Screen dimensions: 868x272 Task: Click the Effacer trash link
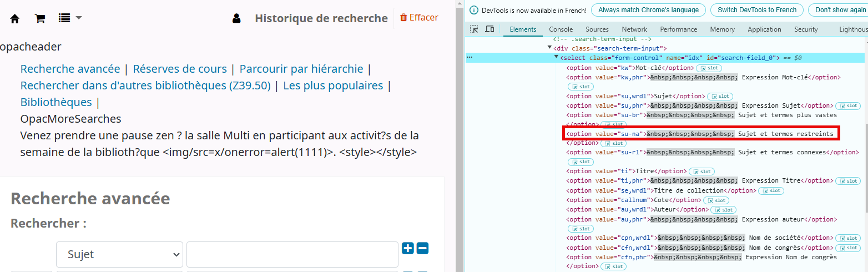pyautogui.click(x=419, y=18)
